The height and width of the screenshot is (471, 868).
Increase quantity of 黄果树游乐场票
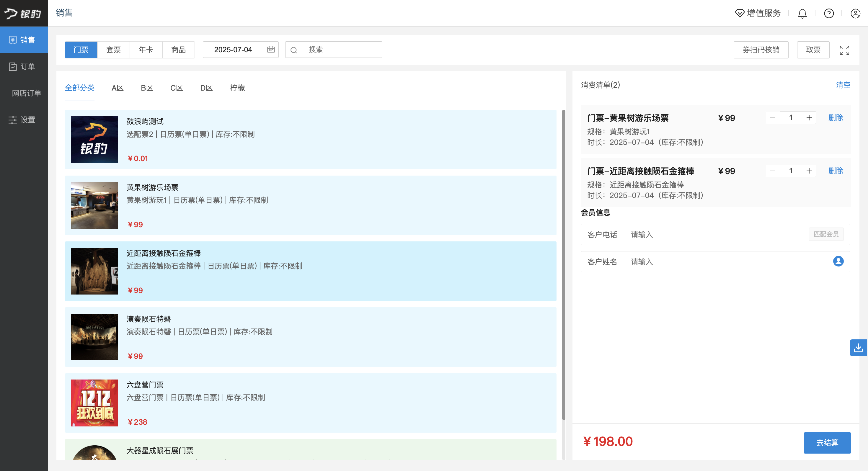pyautogui.click(x=809, y=117)
